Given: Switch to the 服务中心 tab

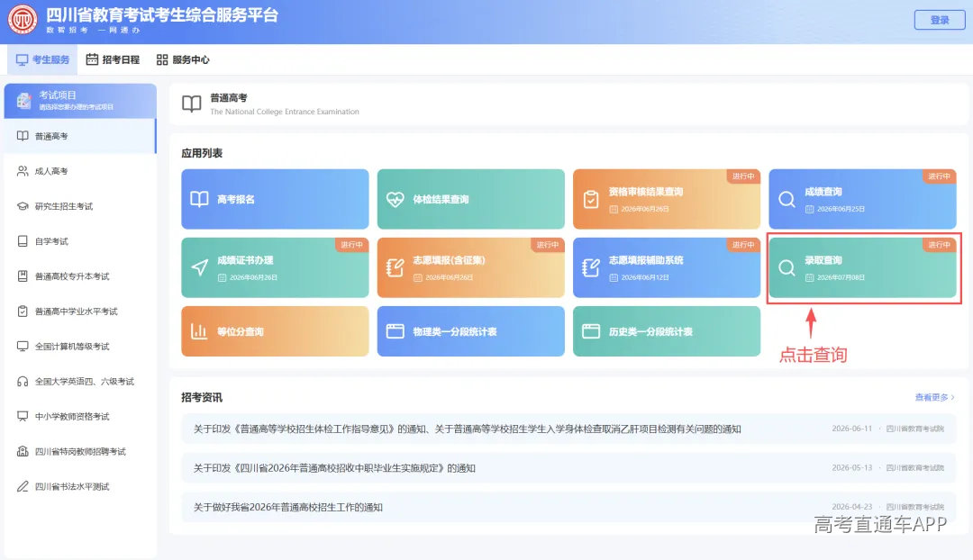Looking at the screenshot, I should 183,59.
